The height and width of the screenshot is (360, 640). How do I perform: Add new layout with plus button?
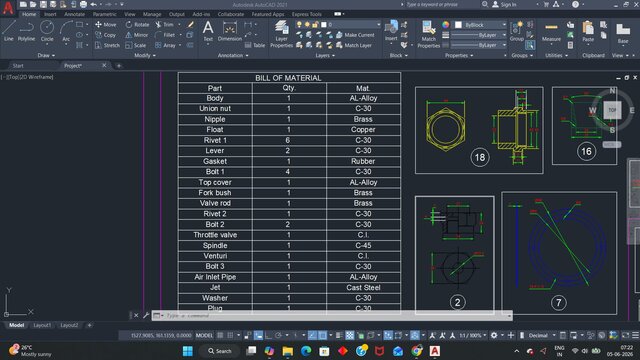(89, 325)
